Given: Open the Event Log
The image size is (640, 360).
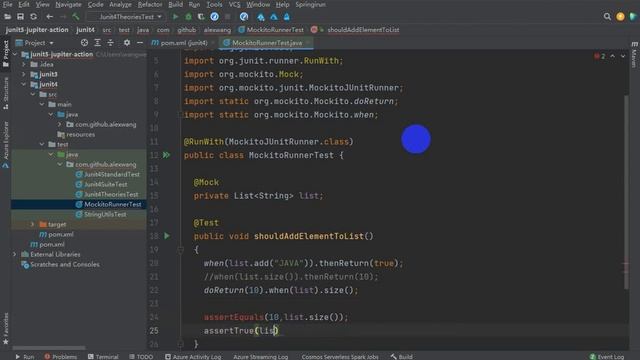Looking at the screenshot, I should click(x=607, y=356).
